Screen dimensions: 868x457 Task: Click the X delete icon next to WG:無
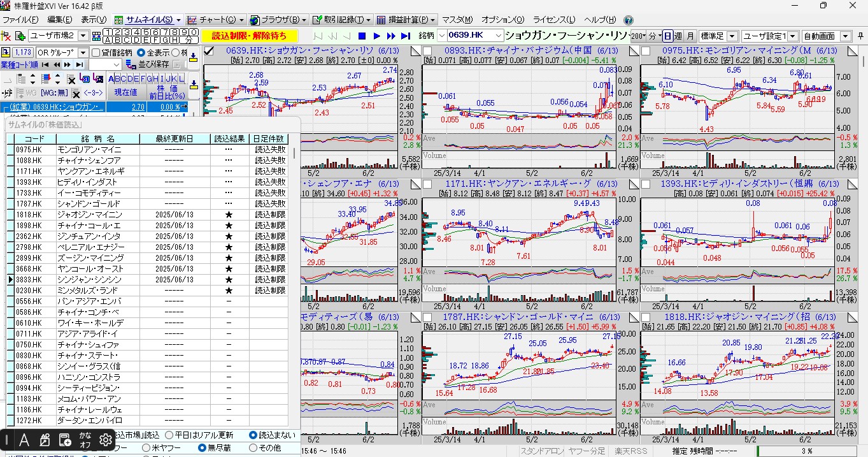point(76,94)
